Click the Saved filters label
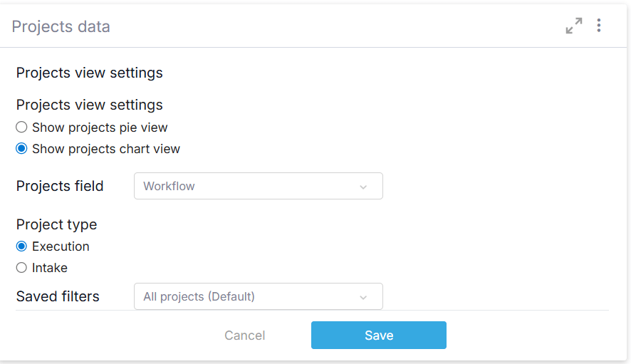 (58, 296)
